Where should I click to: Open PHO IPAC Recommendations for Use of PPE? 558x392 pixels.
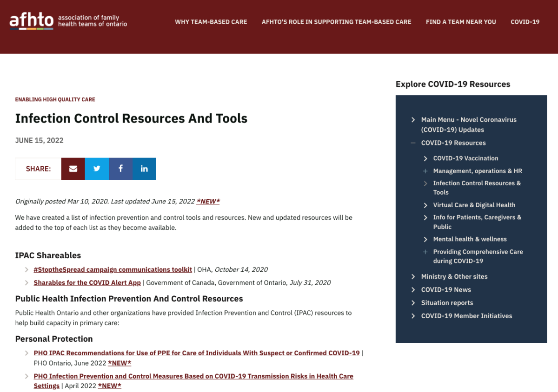tap(197, 353)
